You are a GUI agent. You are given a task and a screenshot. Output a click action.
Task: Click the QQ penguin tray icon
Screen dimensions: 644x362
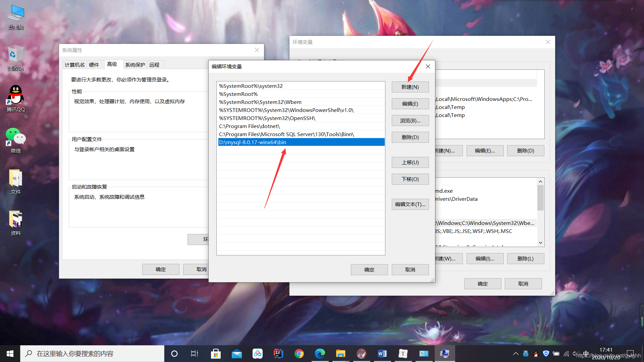[x=536, y=354]
